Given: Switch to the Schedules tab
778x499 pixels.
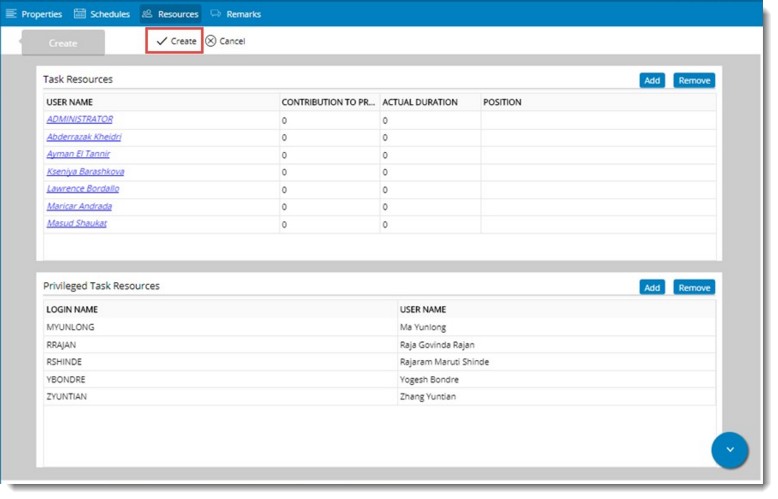Looking at the screenshot, I should coord(109,14).
